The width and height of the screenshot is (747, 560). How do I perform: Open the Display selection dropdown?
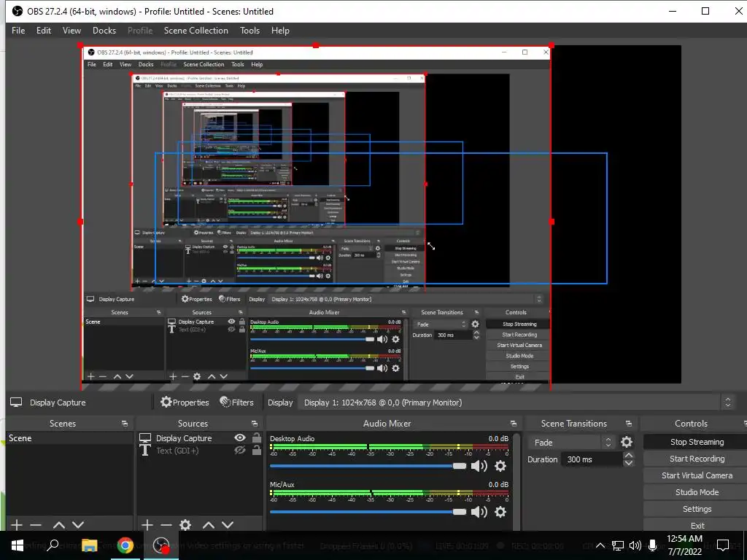pos(516,402)
